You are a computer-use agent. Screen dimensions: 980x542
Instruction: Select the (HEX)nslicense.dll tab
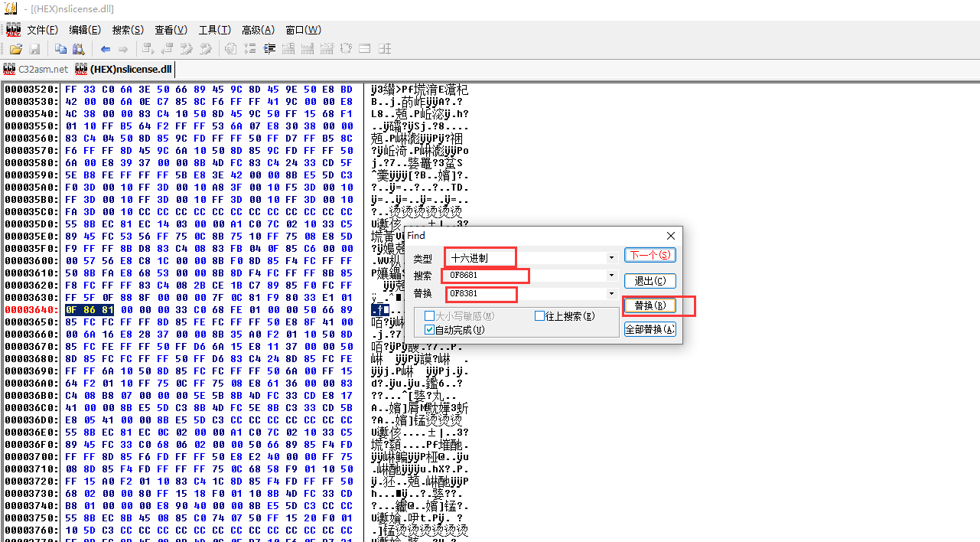click(x=123, y=69)
